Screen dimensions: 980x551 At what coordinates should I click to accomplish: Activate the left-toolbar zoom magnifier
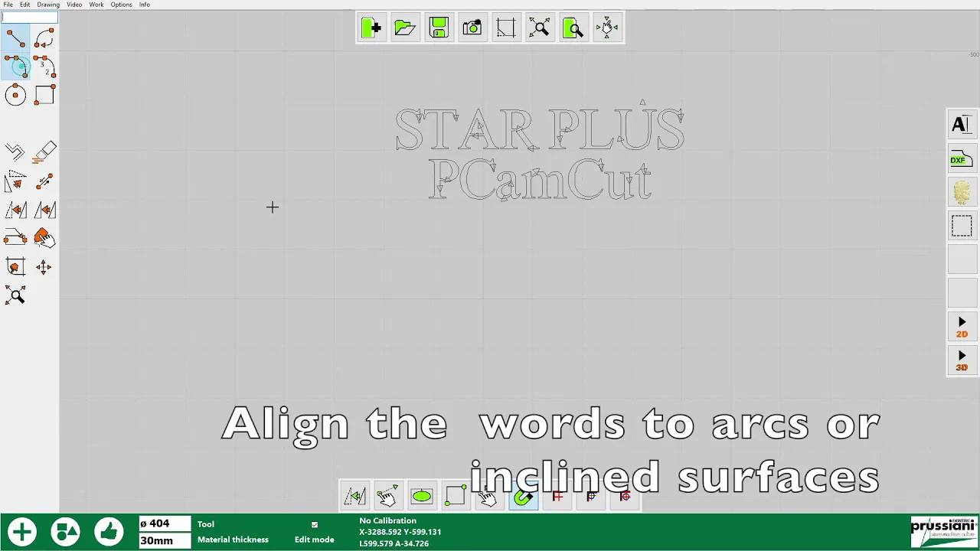click(x=15, y=296)
